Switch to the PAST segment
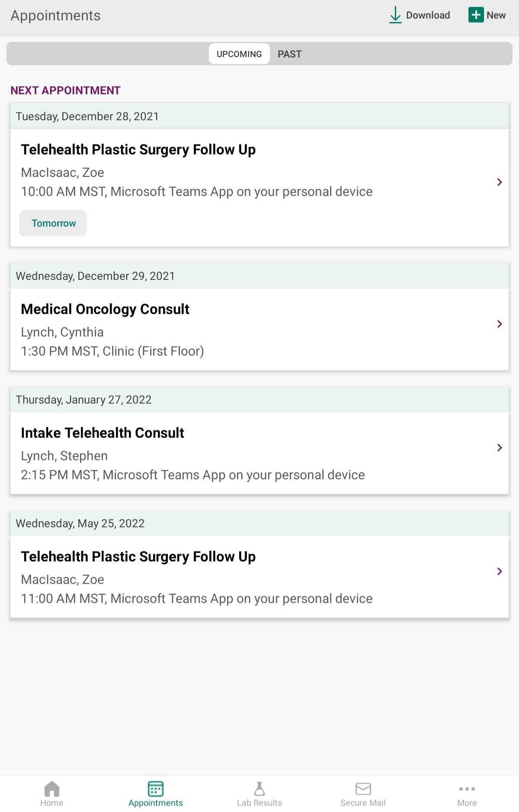 click(x=290, y=54)
